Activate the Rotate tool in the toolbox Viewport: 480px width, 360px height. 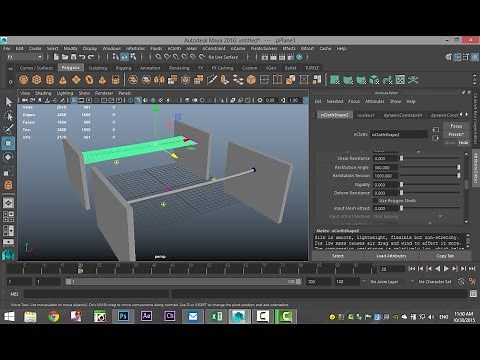point(9,157)
